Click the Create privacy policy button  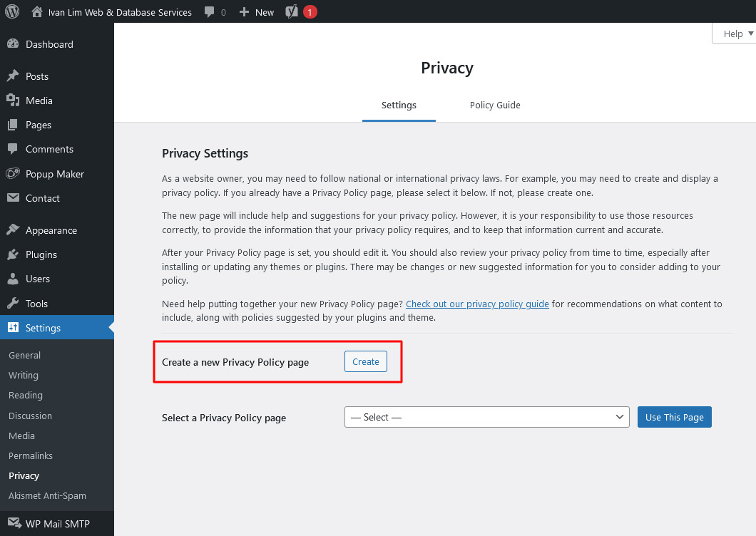tap(365, 361)
